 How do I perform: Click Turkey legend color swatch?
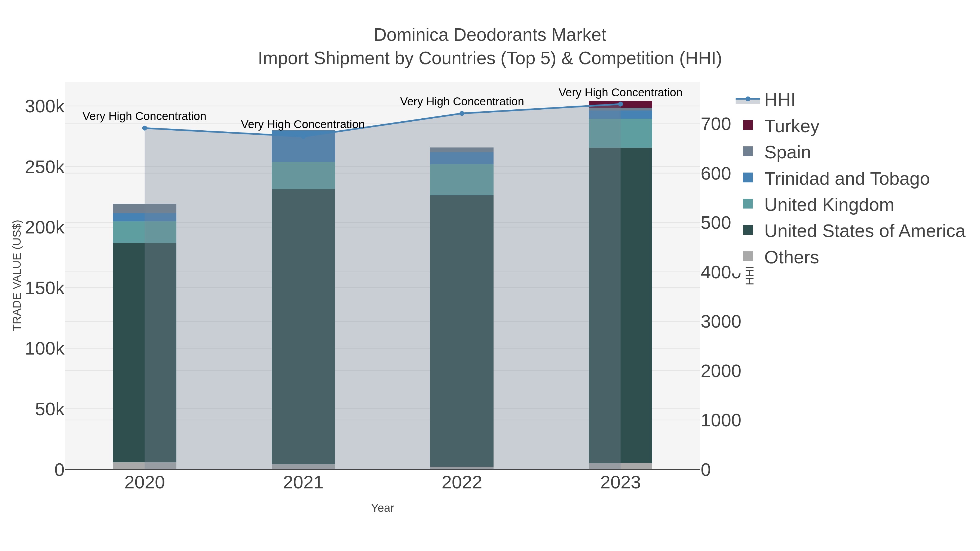click(x=748, y=125)
